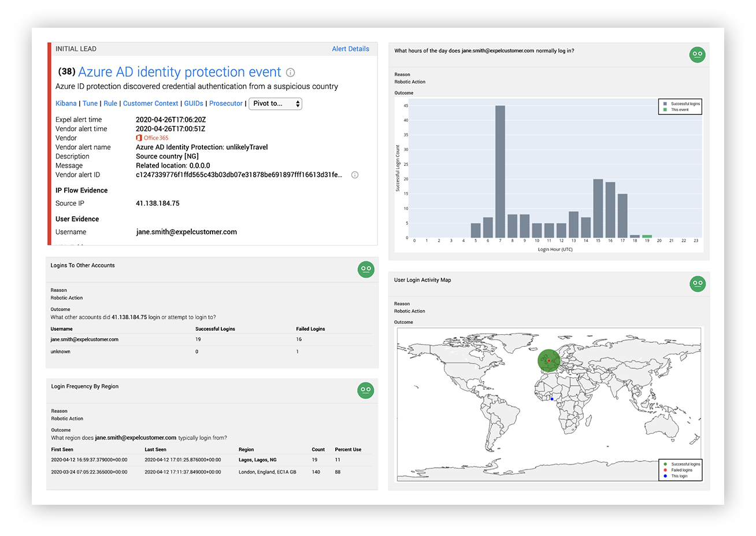Click the source IP 41.138.184.75
The height and width of the screenshot is (536, 756).
tap(158, 204)
